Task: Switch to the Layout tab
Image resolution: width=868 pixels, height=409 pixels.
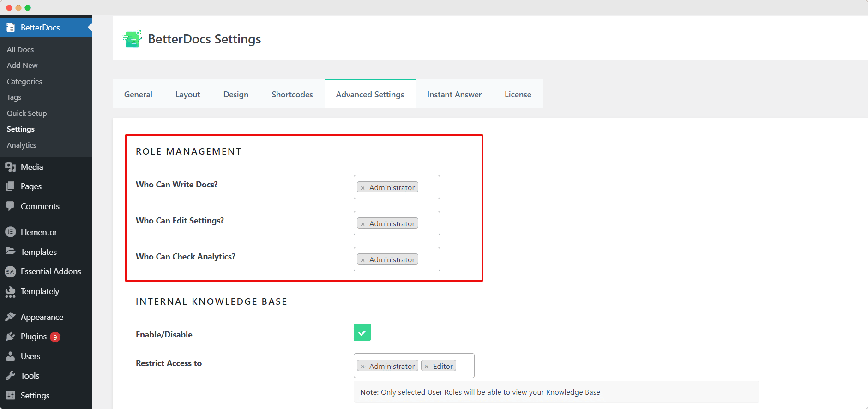Action: (x=187, y=94)
